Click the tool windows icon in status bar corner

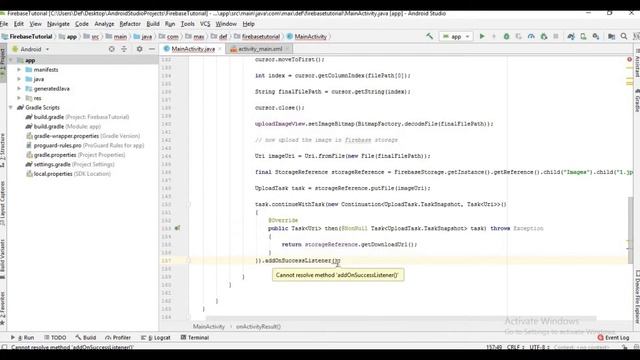click(4, 347)
